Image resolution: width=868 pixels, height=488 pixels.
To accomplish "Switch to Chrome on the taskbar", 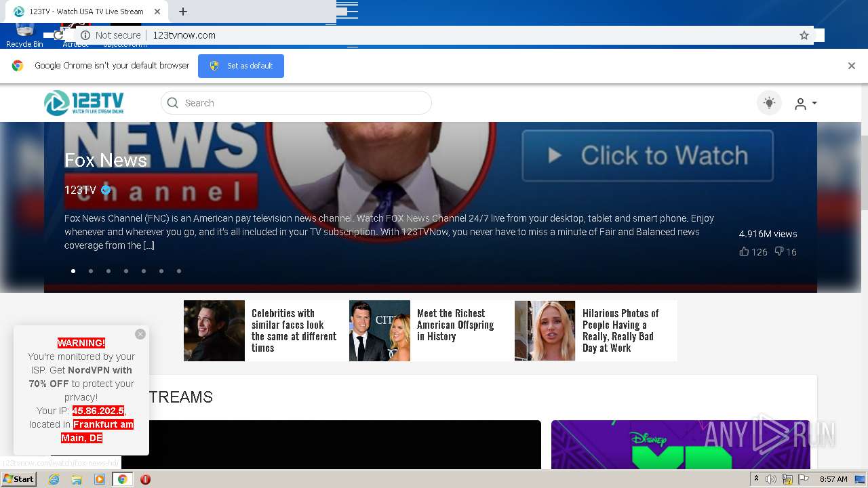I will click(x=122, y=479).
